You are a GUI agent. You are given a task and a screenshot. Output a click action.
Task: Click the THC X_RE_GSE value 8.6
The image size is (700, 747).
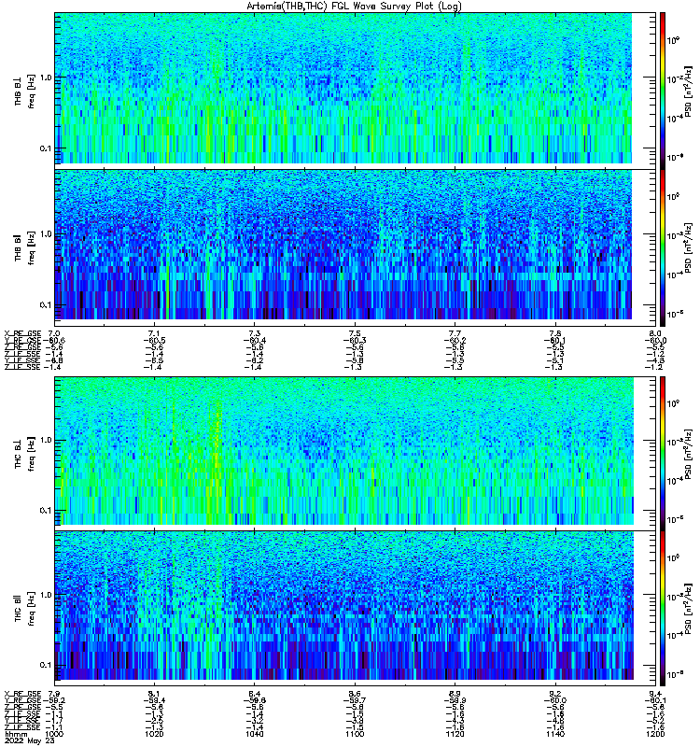click(x=355, y=694)
